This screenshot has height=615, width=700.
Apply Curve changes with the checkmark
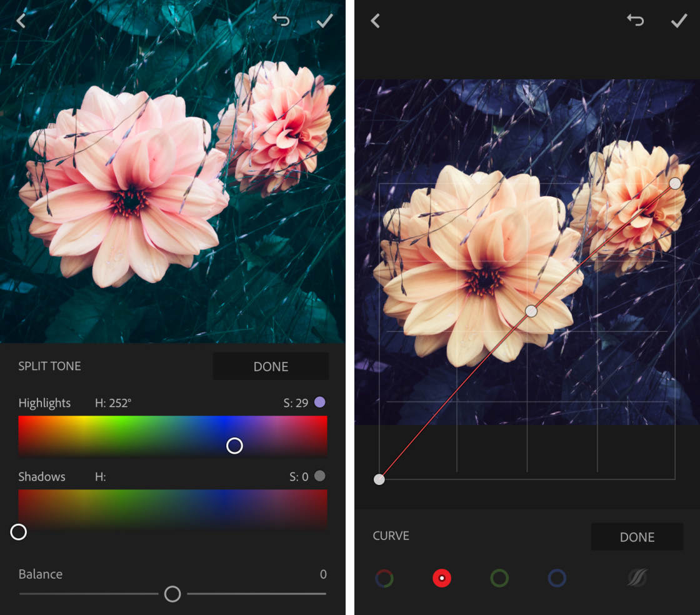point(679,21)
